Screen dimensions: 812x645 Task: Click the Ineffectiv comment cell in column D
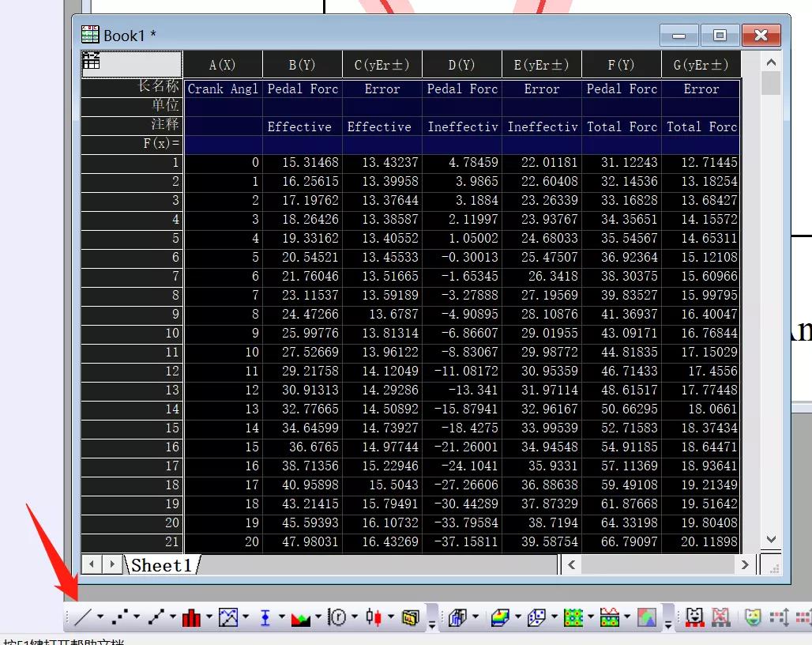pos(462,127)
